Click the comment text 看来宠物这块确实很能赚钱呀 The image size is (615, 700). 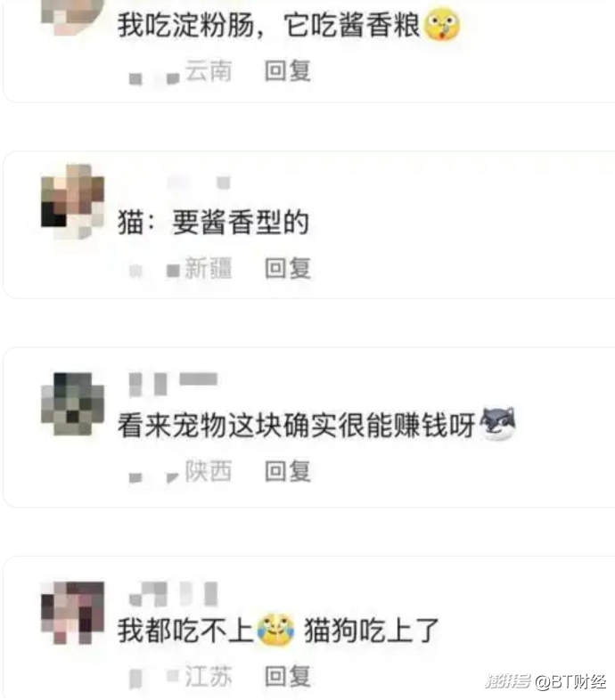(296, 425)
